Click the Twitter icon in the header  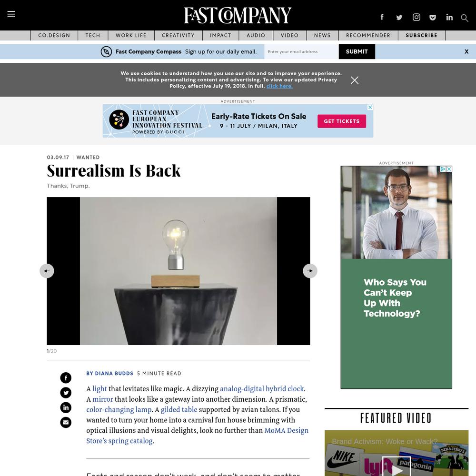399,17
